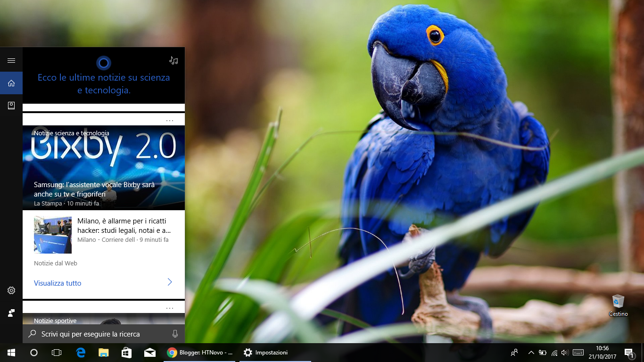Open the Milano ricatti hacker headline
Viewport: 644px width, 362px height.
tap(124, 226)
